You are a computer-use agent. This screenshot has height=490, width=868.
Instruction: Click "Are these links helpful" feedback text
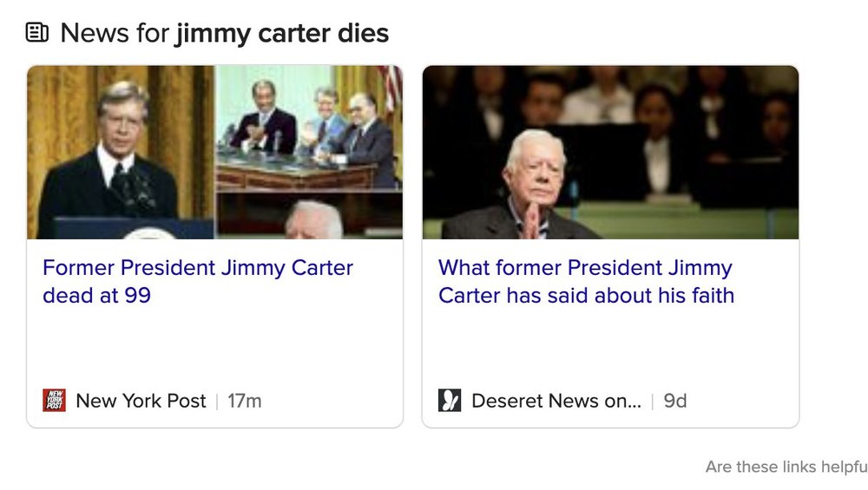(x=786, y=467)
